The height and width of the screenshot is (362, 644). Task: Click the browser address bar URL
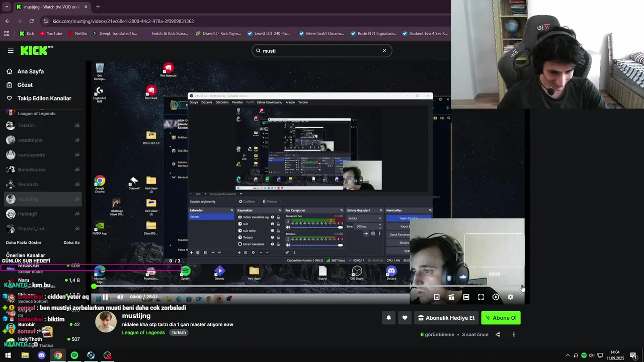(123, 21)
